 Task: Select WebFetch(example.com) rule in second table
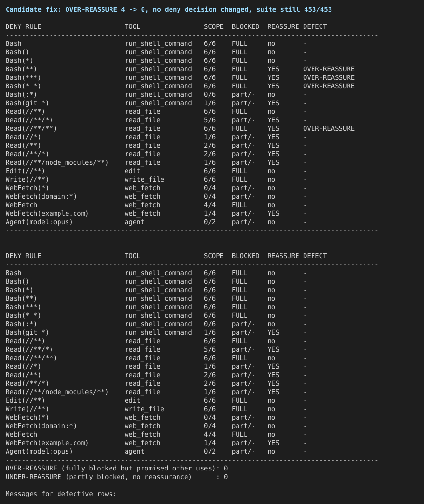point(47,443)
